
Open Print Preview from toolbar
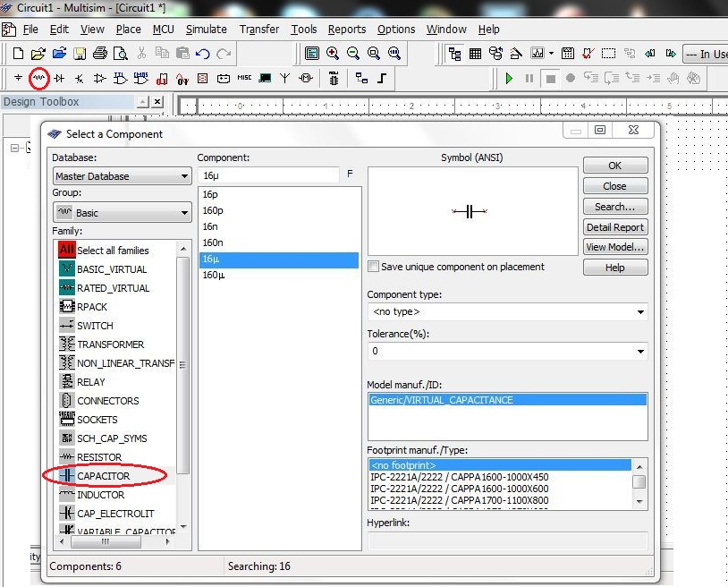[x=121, y=54]
